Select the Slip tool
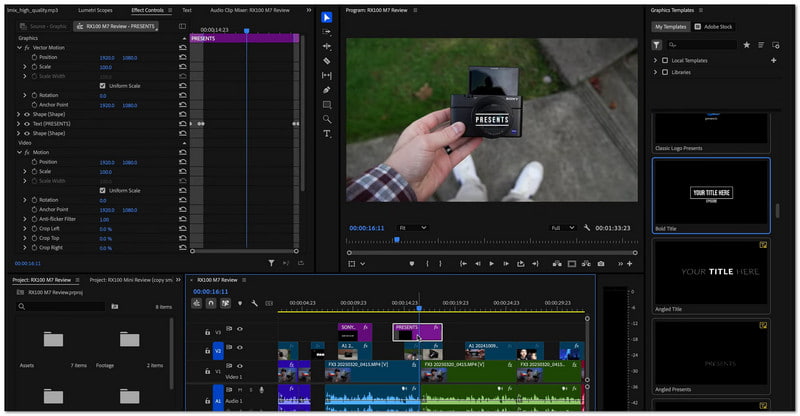This screenshot has width=800, height=416. point(327,76)
